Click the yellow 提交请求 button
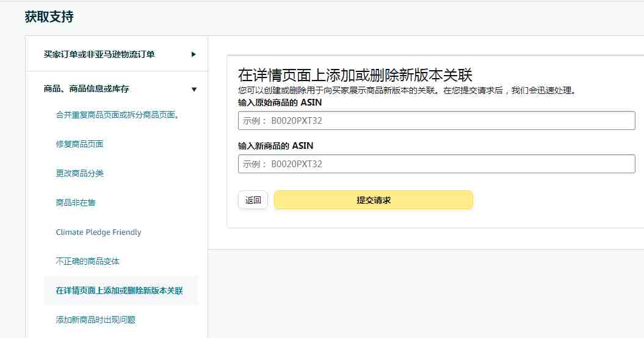This screenshot has width=644, height=338. [374, 200]
